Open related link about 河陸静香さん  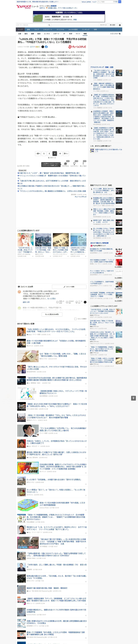52,191
